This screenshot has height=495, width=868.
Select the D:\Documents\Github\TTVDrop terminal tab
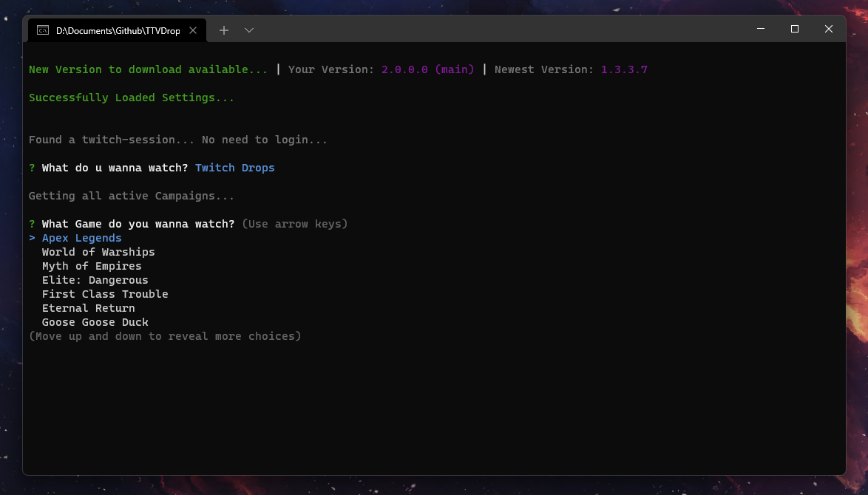[x=118, y=30]
